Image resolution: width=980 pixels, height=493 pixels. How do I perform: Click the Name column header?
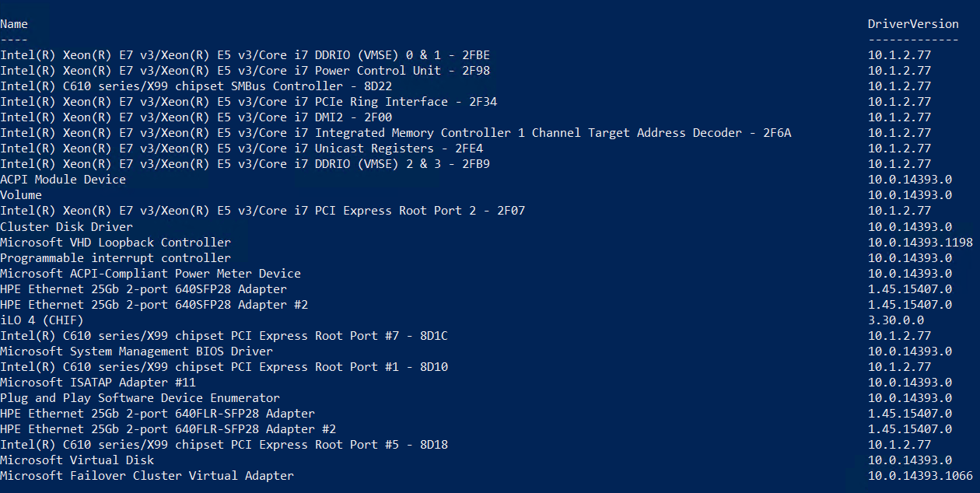14,24
